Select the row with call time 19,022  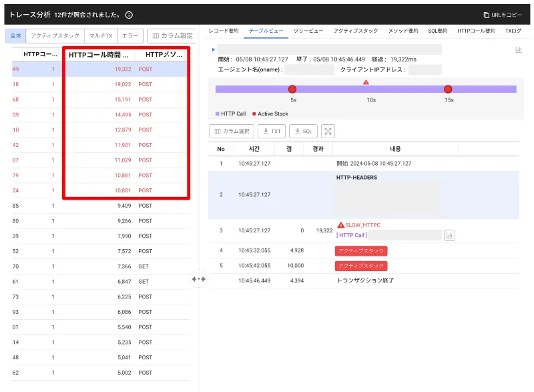tap(101, 84)
